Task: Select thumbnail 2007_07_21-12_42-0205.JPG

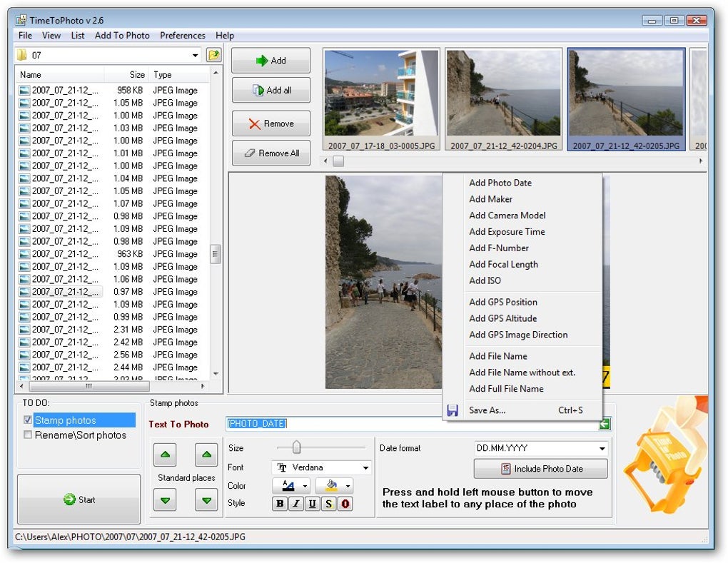Action: tap(626, 100)
